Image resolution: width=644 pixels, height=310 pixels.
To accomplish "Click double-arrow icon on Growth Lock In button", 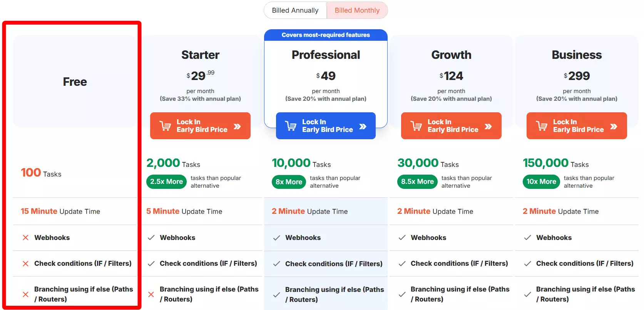I will pyautogui.click(x=488, y=126).
